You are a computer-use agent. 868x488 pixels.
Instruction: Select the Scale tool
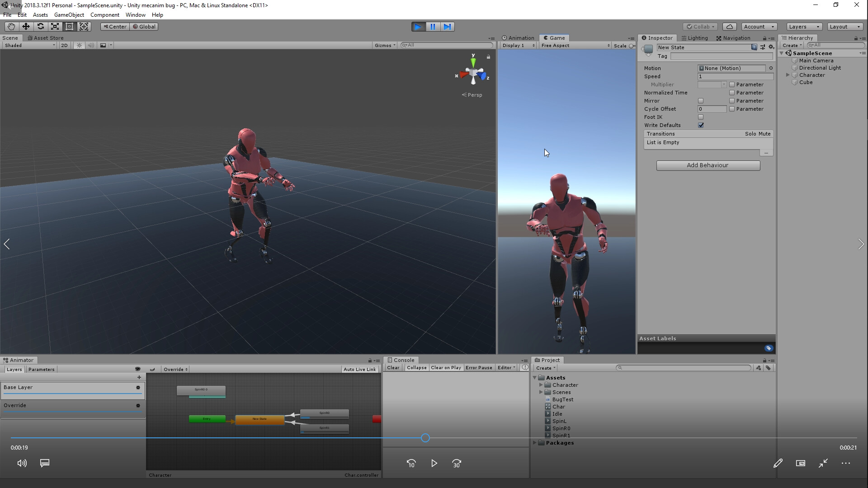pos(55,27)
